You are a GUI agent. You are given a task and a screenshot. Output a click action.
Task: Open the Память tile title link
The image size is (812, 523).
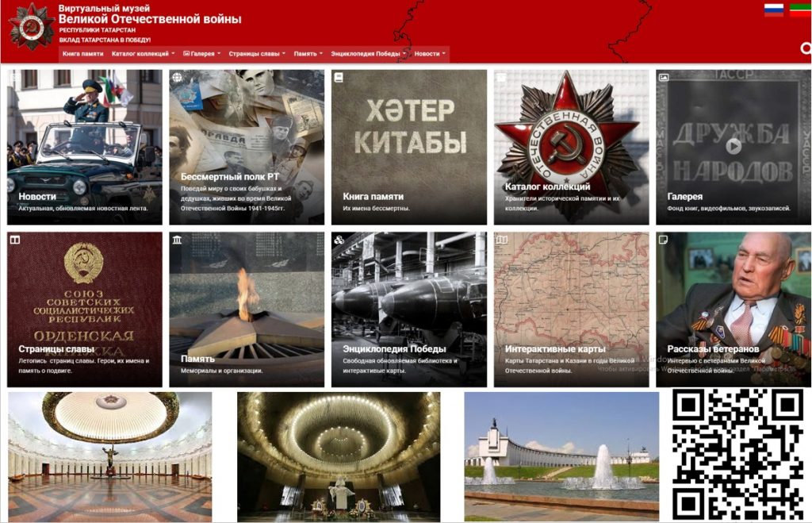(197, 359)
